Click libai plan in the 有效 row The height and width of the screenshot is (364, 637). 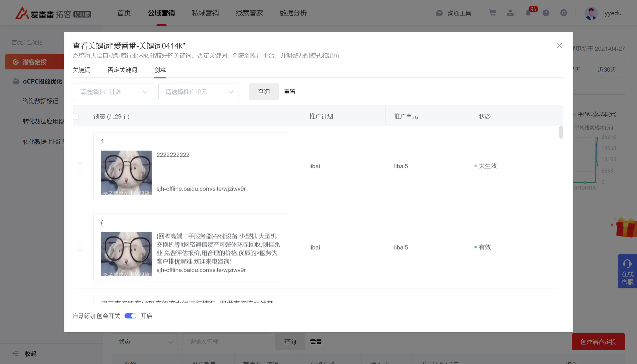tap(315, 247)
